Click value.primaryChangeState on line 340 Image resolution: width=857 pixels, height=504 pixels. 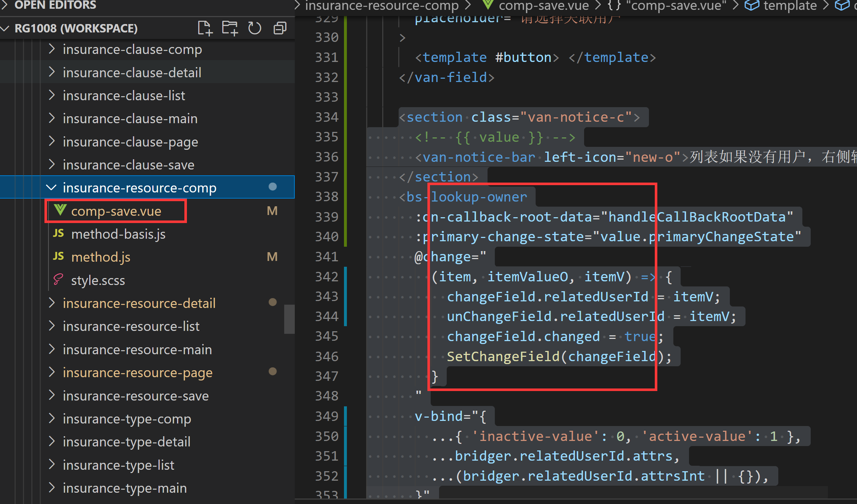coord(697,237)
